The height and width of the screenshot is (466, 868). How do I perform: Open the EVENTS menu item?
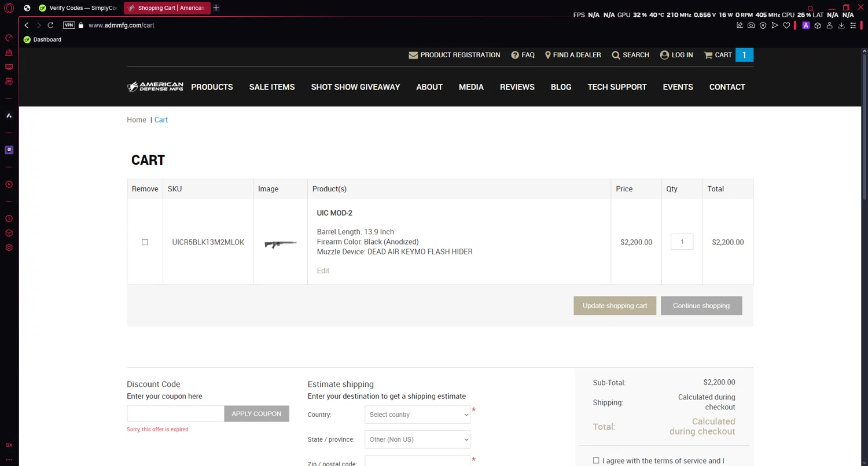678,87
